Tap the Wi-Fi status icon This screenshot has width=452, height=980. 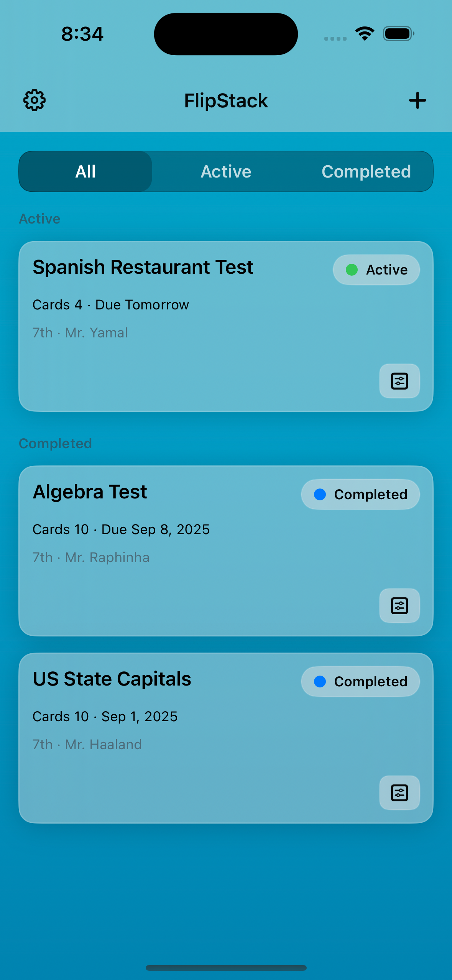pos(365,34)
